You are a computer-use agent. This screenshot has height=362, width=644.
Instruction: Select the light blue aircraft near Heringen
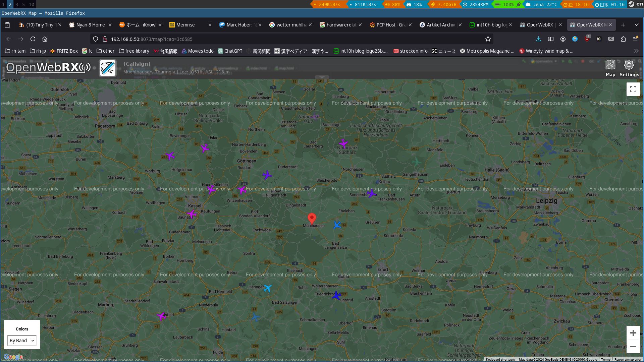click(267, 288)
